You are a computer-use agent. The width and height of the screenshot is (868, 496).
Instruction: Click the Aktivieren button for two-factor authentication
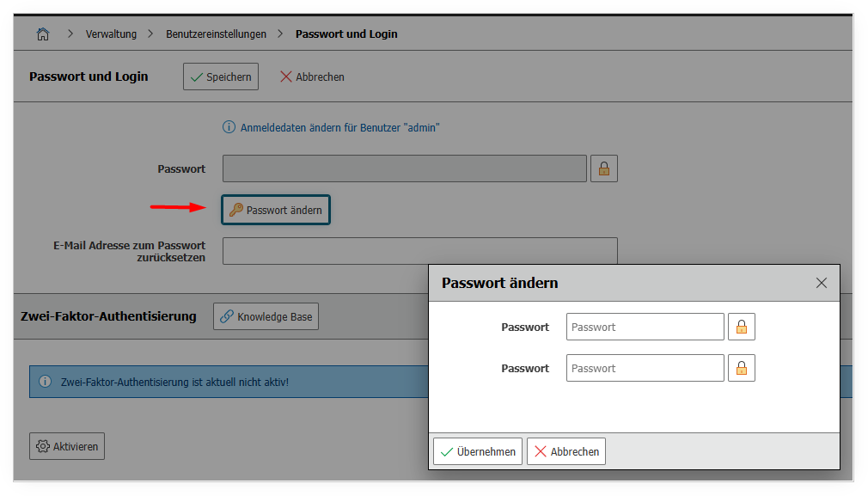66,445
